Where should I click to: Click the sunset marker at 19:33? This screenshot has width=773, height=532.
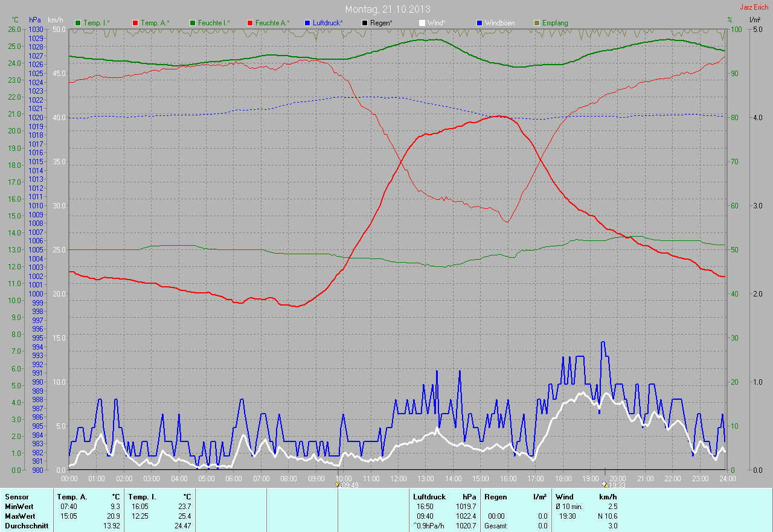tap(605, 484)
